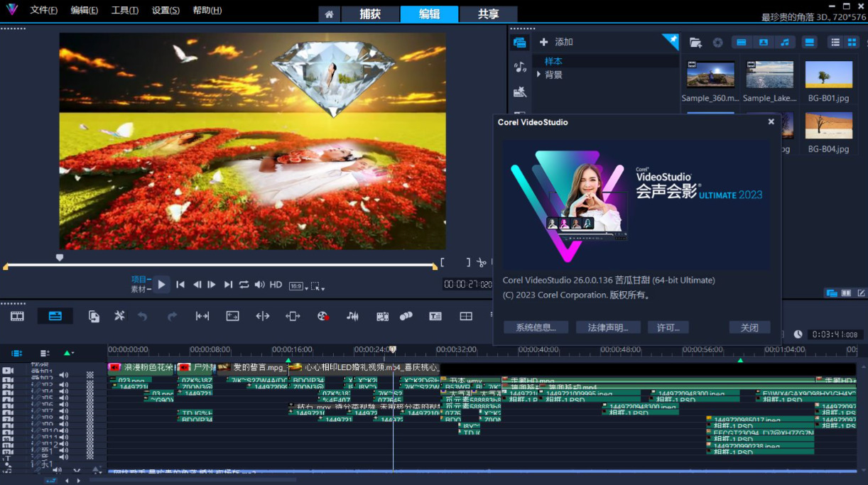Toggle HD preview mode
This screenshot has width=868, height=485.
(x=276, y=285)
